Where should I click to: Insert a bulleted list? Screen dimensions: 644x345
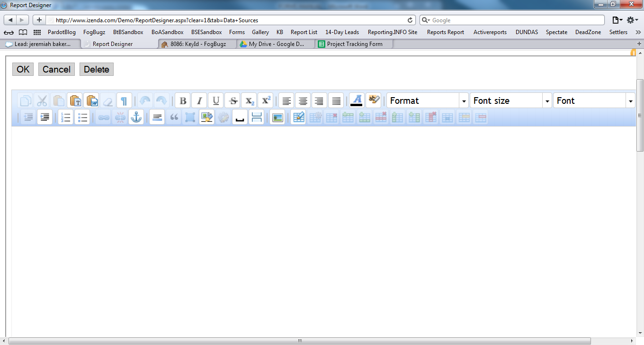point(82,117)
